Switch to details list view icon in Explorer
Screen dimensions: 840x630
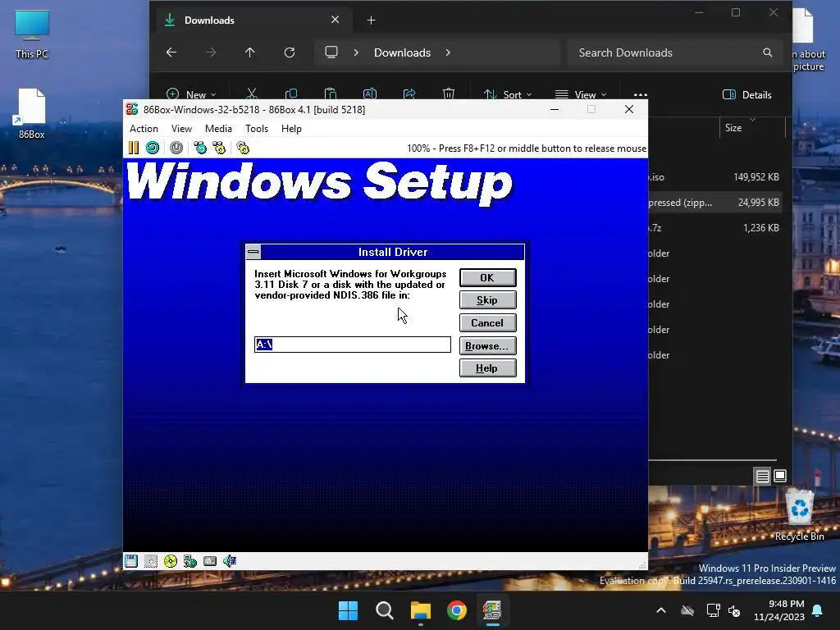click(763, 476)
